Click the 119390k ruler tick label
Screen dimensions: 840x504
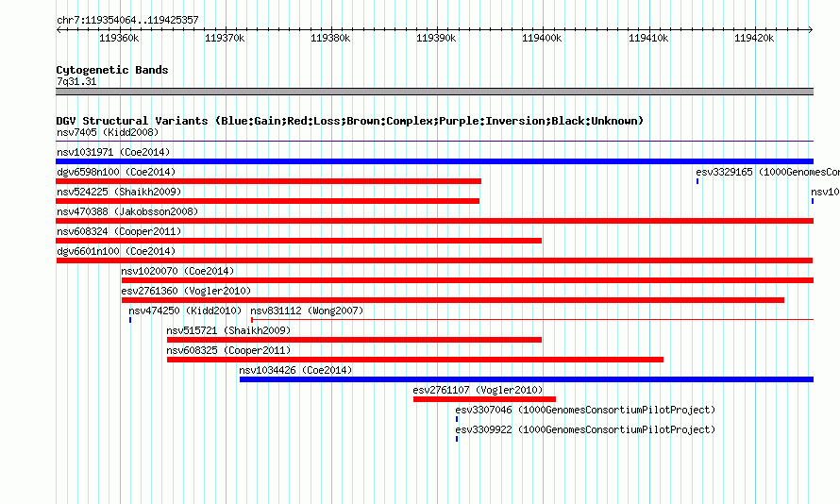pos(436,38)
